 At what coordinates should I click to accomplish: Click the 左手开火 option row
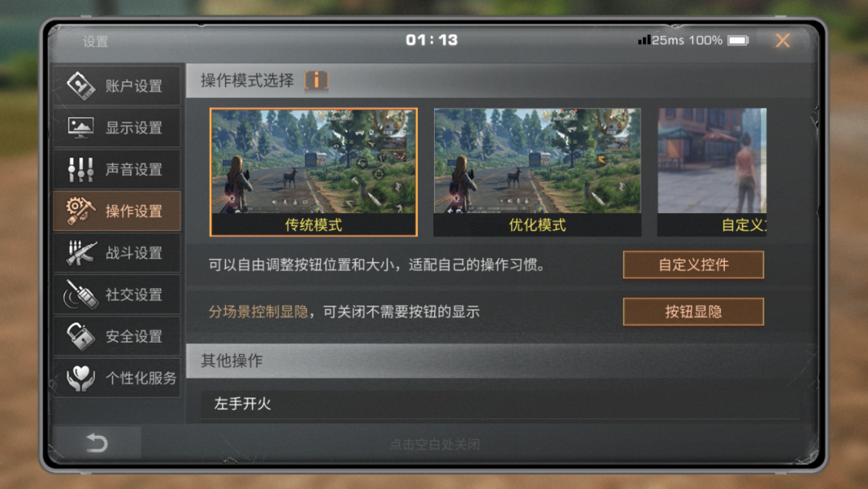coord(501,404)
